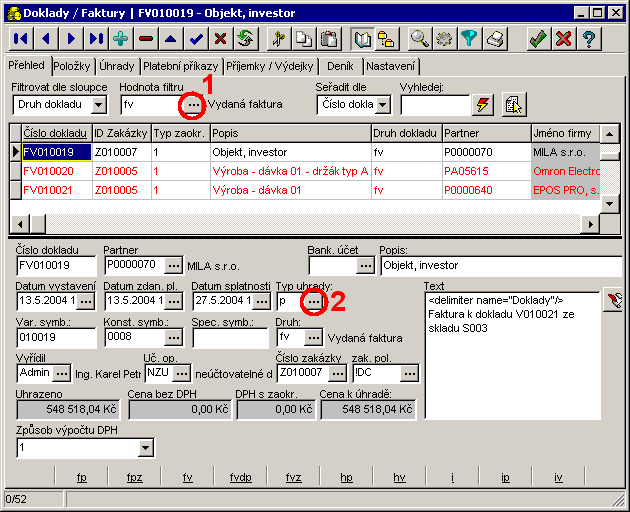
Task: Open help with question mark icon
Action: click(589, 39)
